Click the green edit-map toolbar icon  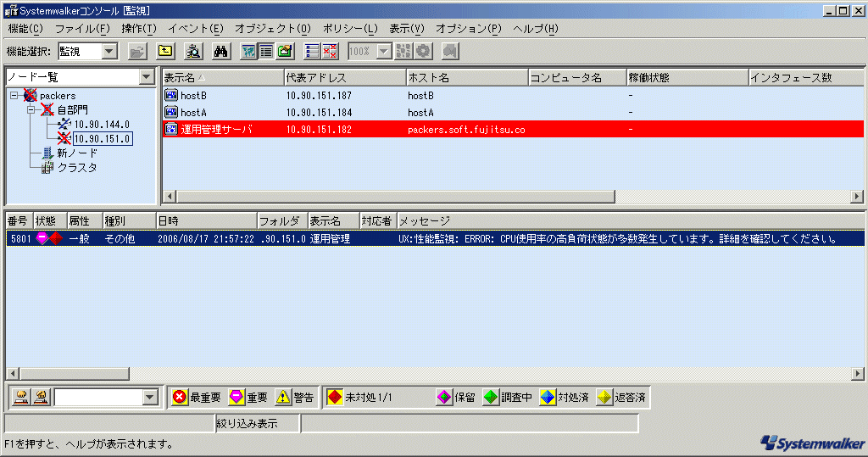click(285, 52)
